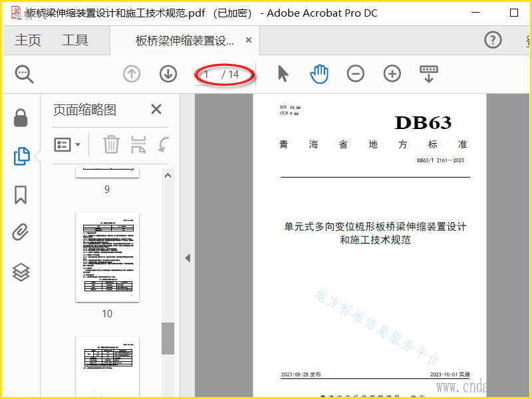
Task: Click the thumbnail label 10
Action: tap(107, 313)
